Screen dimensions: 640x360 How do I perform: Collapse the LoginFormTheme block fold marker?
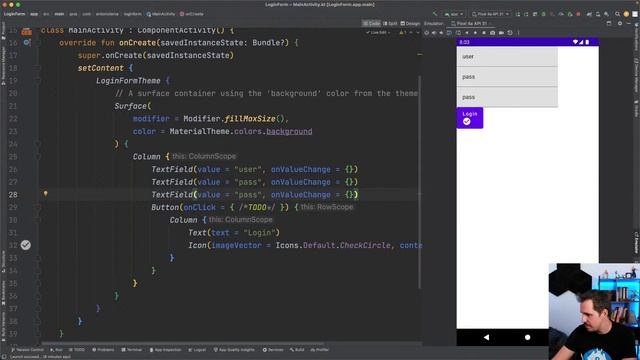point(37,81)
